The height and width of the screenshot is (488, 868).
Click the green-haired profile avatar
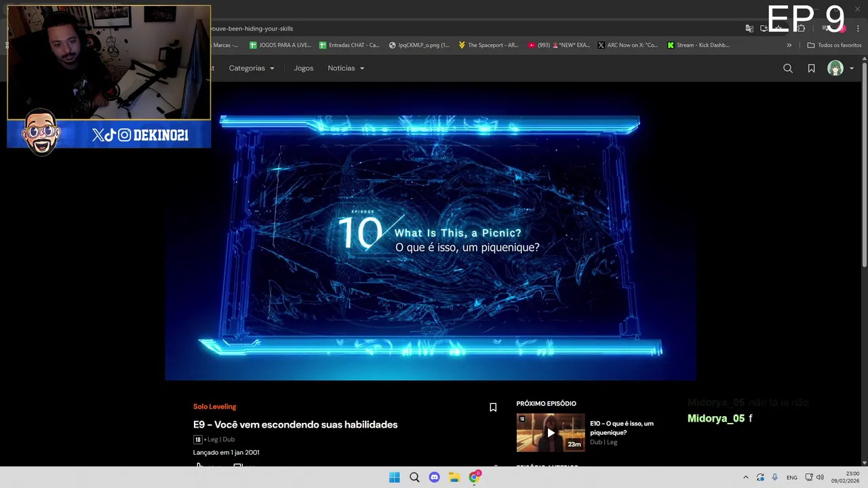(x=835, y=68)
